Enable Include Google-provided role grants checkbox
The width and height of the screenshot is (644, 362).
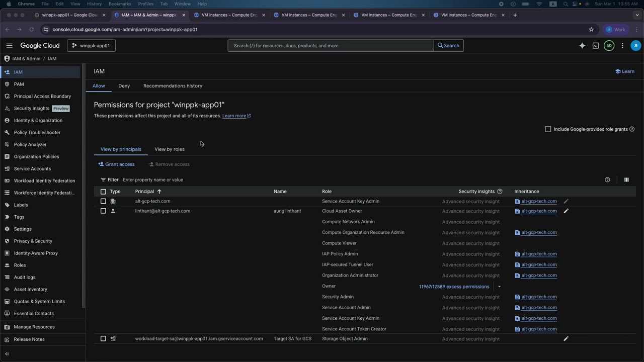[x=548, y=129]
